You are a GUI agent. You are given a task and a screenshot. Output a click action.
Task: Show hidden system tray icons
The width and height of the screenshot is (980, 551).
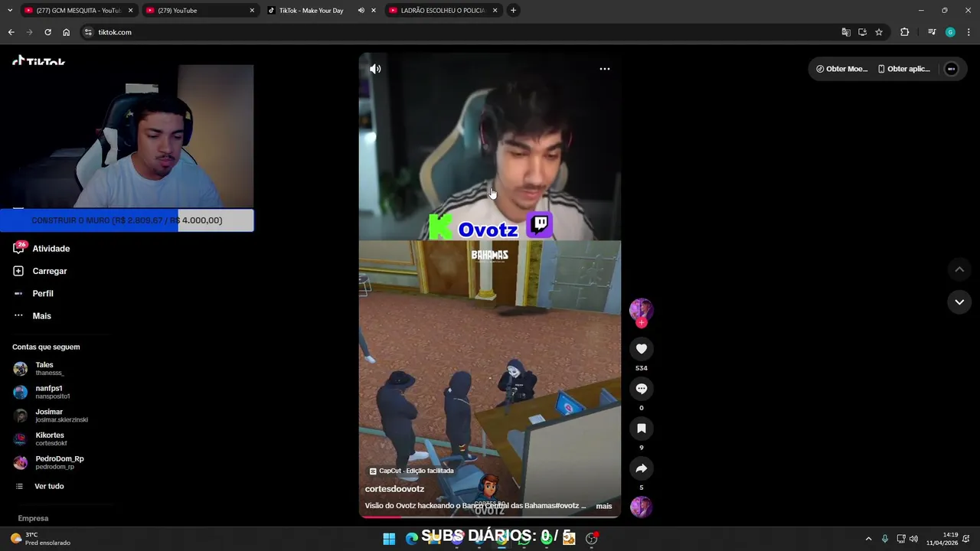868,539
